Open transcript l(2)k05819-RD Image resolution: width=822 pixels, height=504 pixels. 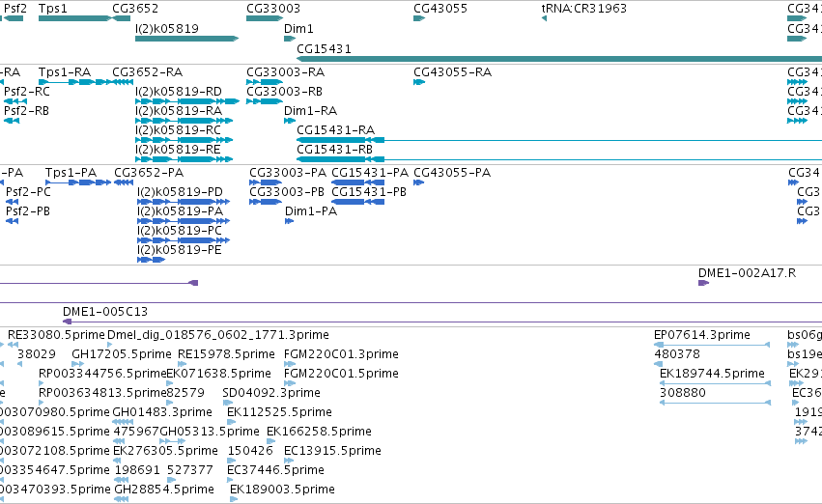(x=179, y=92)
